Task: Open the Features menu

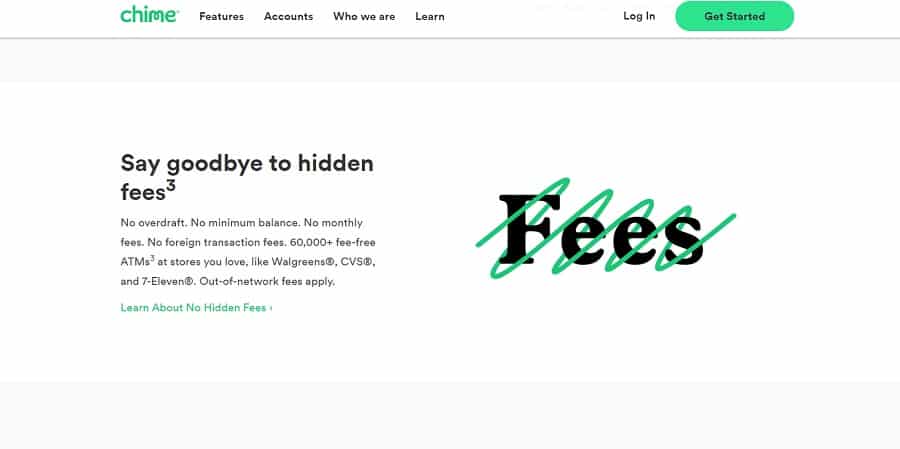Action: [221, 16]
